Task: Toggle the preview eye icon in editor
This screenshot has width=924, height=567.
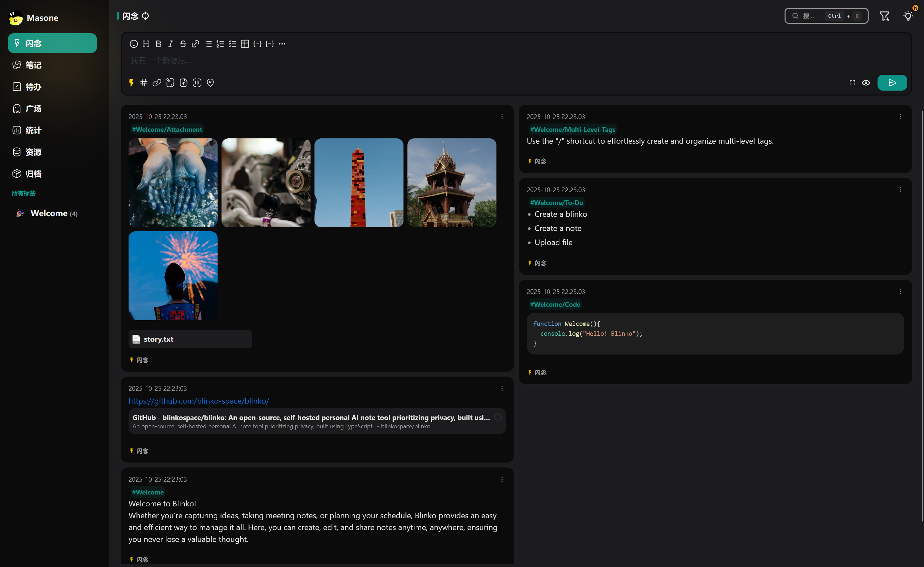Action: pos(866,82)
